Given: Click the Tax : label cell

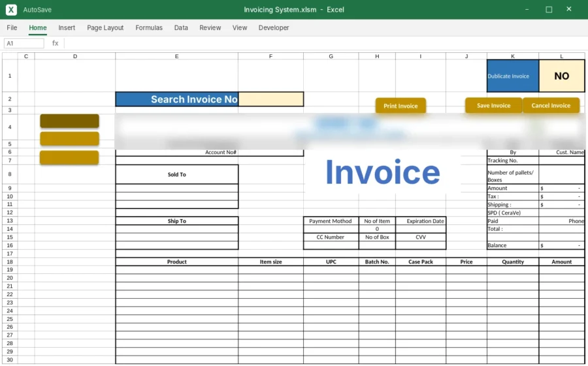Looking at the screenshot, I should [513, 196].
